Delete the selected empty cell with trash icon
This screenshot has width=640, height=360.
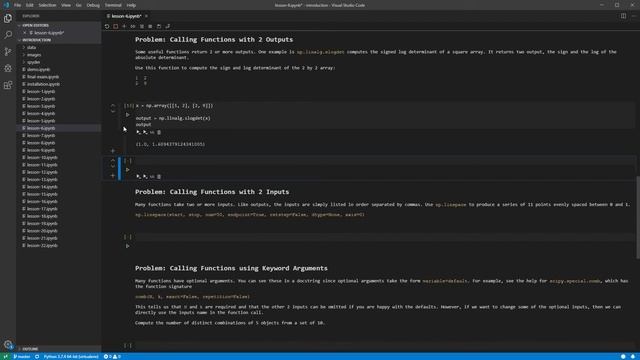pyautogui.click(x=159, y=177)
